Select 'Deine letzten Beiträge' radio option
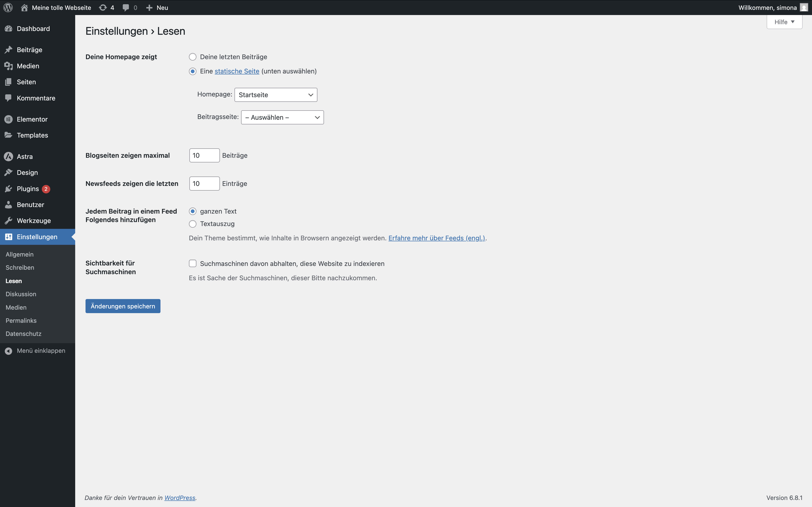This screenshot has height=507, width=812. click(x=193, y=57)
